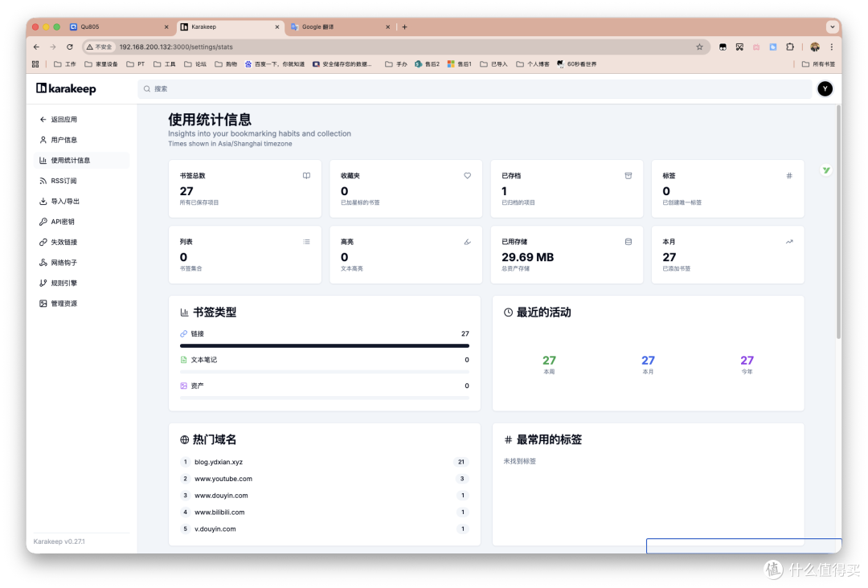Open the Chrome profile avatar
Screen dimensions: 868x588
click(x=815, y=47)
